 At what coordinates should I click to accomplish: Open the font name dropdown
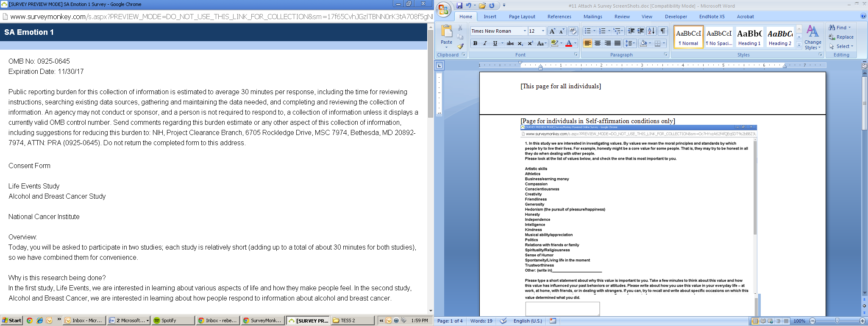pos(525,31)
